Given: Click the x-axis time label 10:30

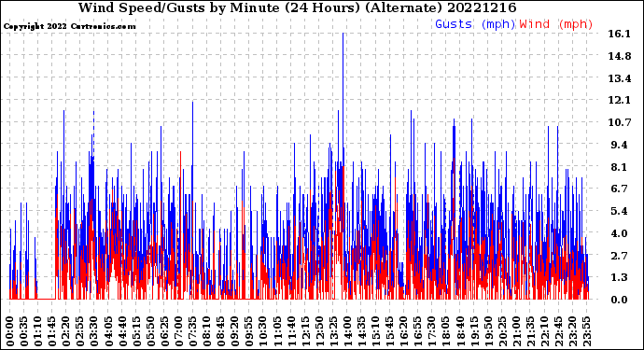Looking at the screenshot, I should [263, 331].
